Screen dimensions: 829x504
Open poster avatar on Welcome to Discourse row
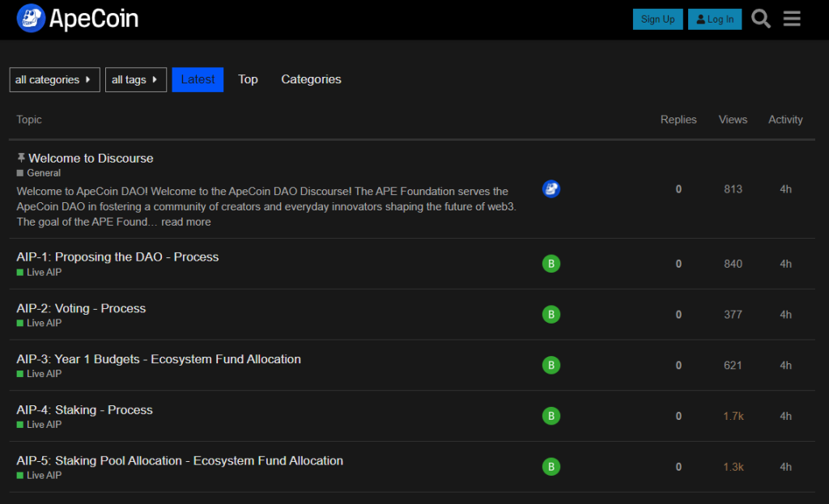point(551,189)
